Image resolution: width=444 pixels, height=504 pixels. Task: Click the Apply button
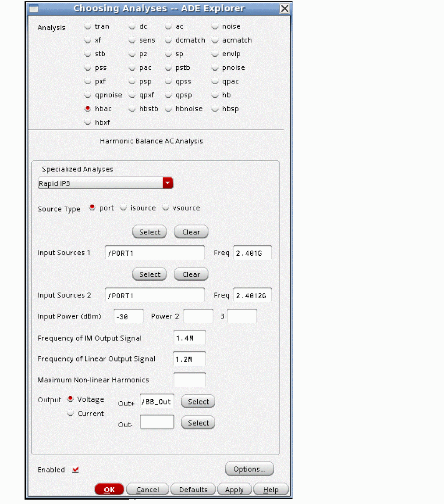tap(234, 489)
